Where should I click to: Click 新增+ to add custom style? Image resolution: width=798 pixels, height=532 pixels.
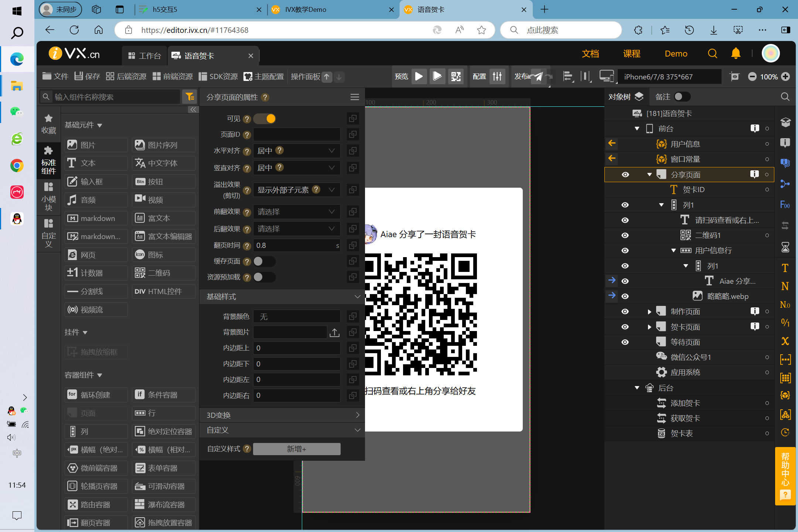296,449
